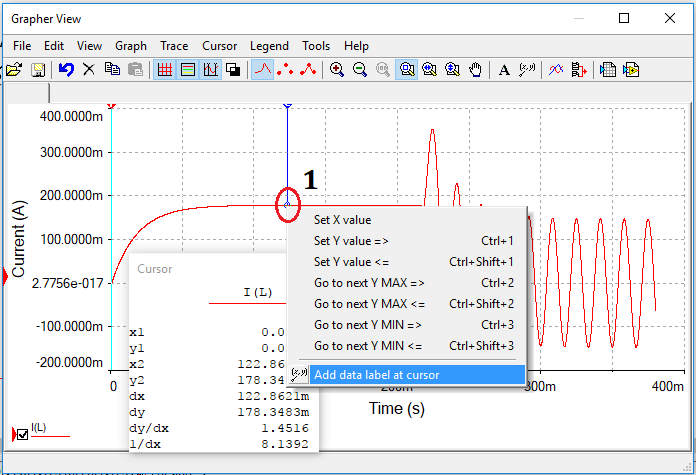This screenshot has width=696, height=475.
Task: Click the 'Time (s)' axis label
Action: click(397, 408)
